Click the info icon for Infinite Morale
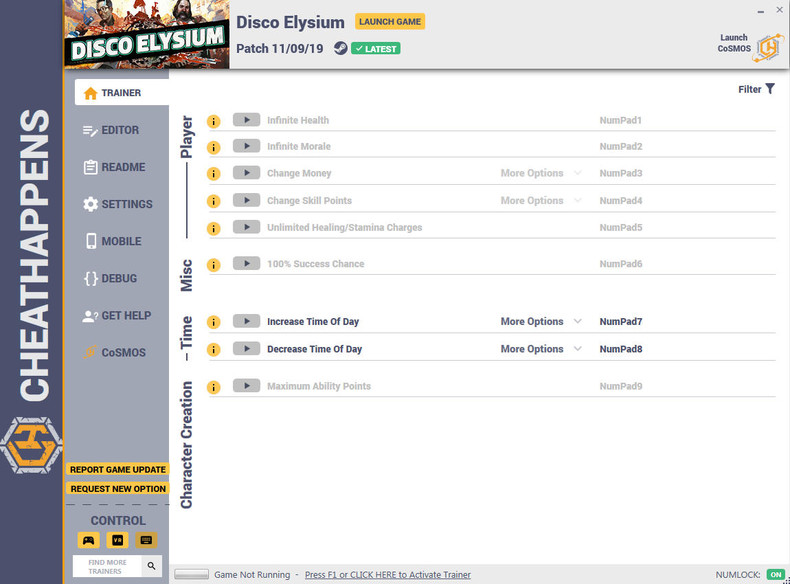The height and width of the screenshot is (584, 790). click(214, 147)
